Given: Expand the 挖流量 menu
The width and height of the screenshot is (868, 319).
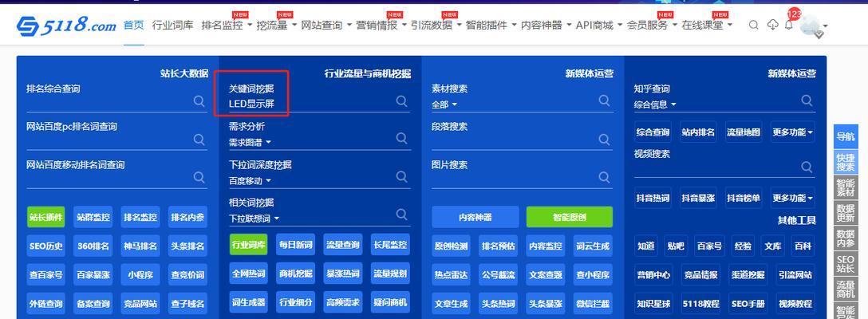Looking at the screenshot, I should tap(277, 25).
